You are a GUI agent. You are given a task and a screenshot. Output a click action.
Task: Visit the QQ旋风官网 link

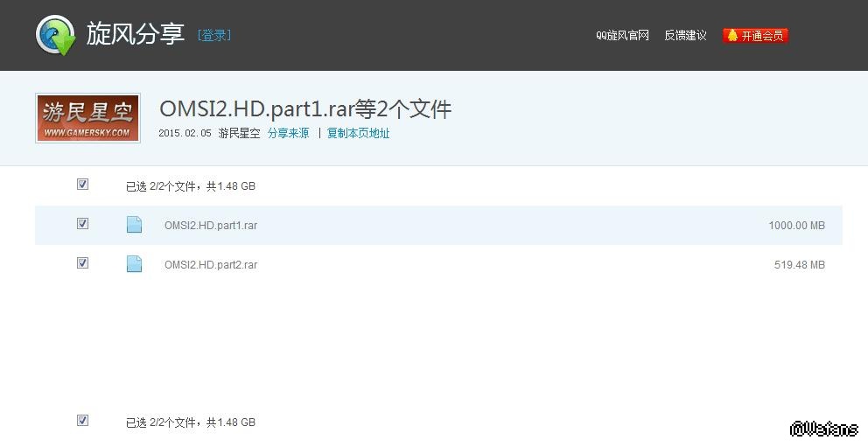click(x=622, y=35)
